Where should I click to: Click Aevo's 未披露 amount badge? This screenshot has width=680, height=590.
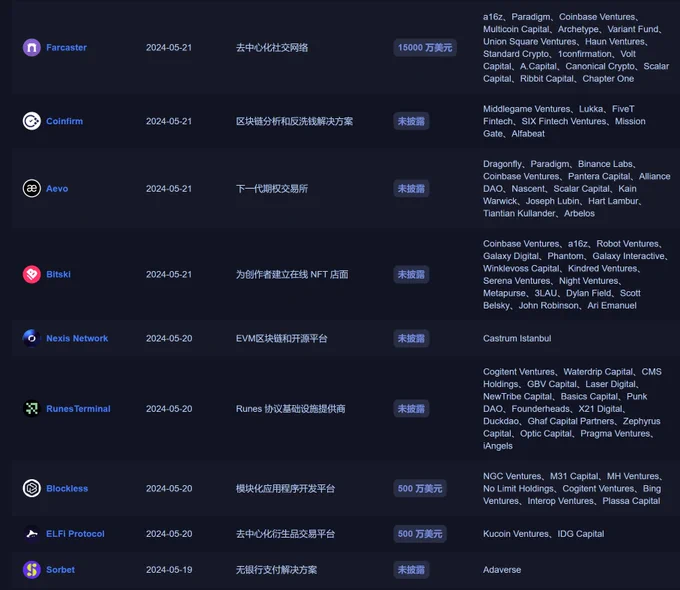[x=412, y=189]
